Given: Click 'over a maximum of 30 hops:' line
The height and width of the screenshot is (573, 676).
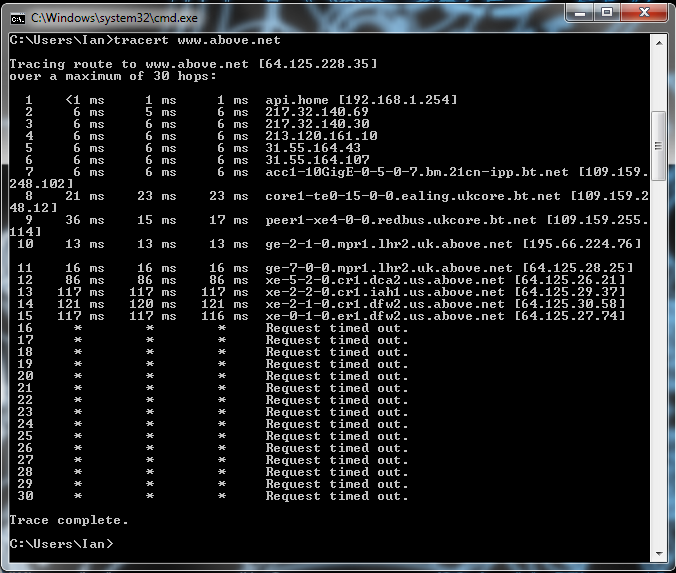Looking at the screenshot, I should click(113, 76).
